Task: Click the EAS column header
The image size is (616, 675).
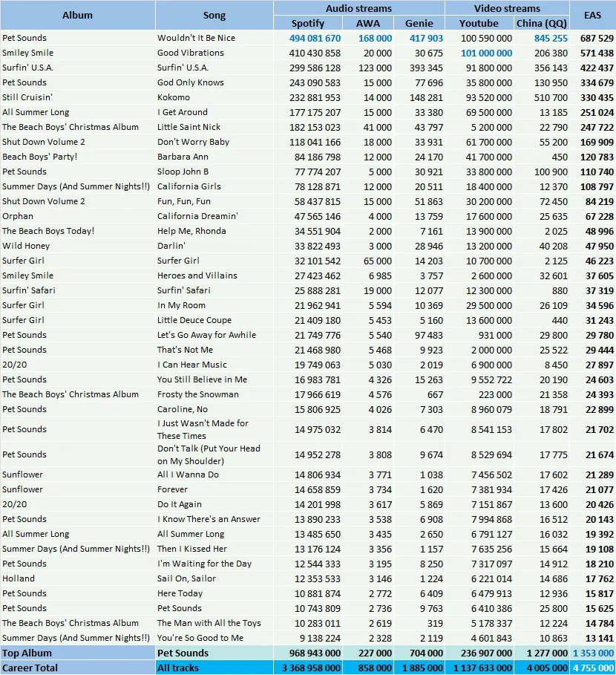Action: (x=592, y=15)
